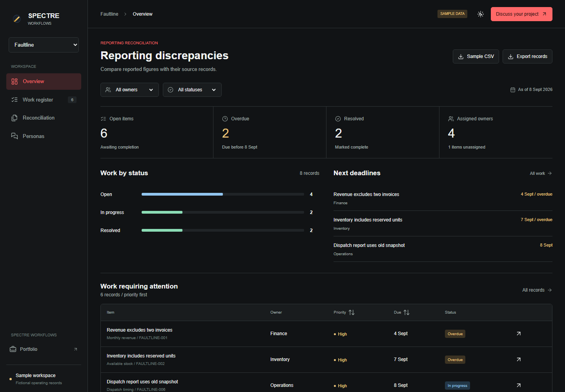Click the Finance owner cell
565x392 pixels.
pos(279,334)
